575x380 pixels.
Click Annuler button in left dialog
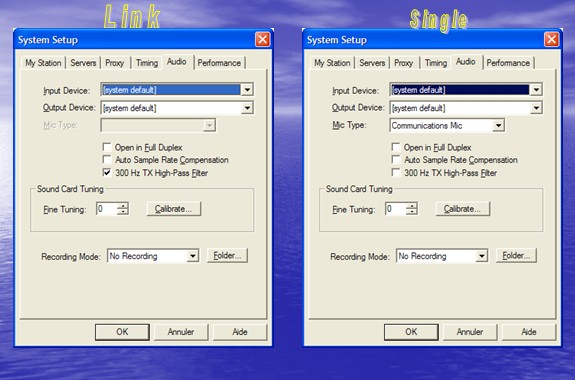pos(181,332)
